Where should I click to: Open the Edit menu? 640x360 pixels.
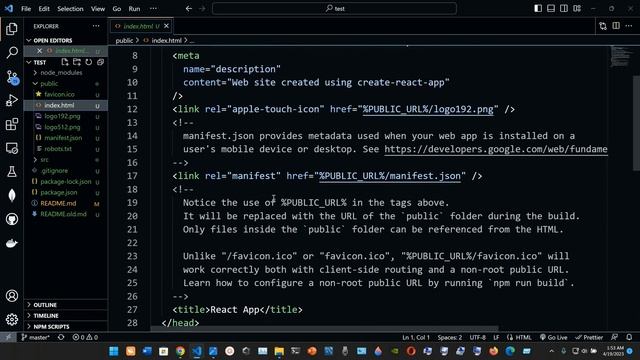coord(44,9)
